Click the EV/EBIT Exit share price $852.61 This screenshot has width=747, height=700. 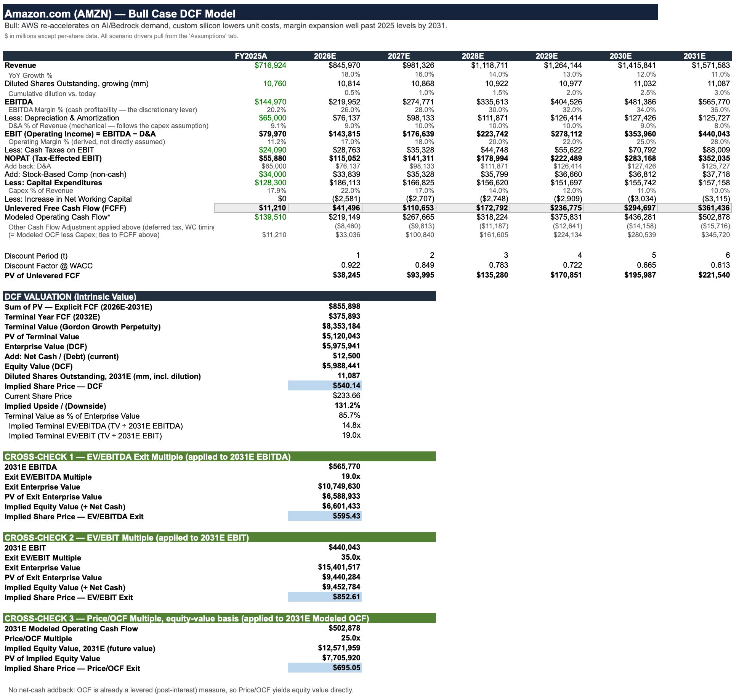coord(325,597)
